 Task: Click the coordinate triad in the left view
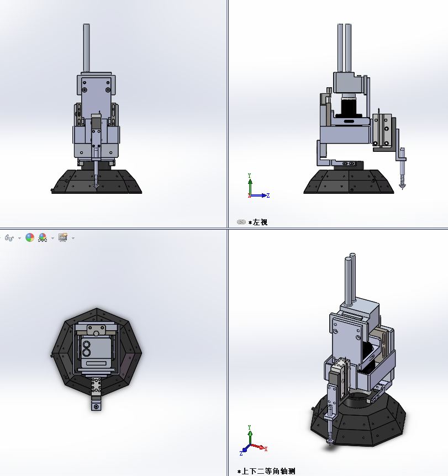[x=259, y=186]
